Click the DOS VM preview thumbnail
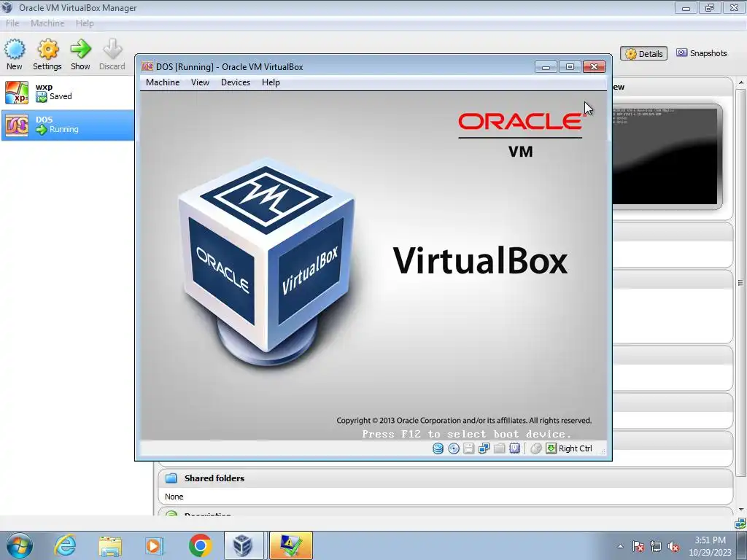 (665, 157)
